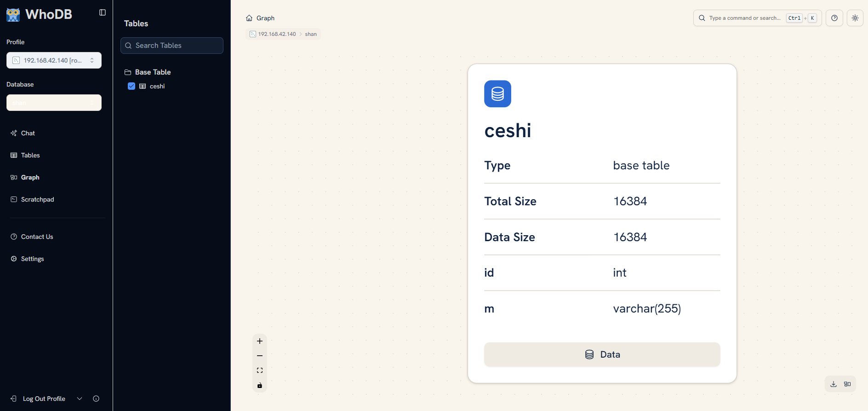Expand the chevron next to Log Out Profile
The height and width of the screenshot is (411, 868).
click(80, 399)
